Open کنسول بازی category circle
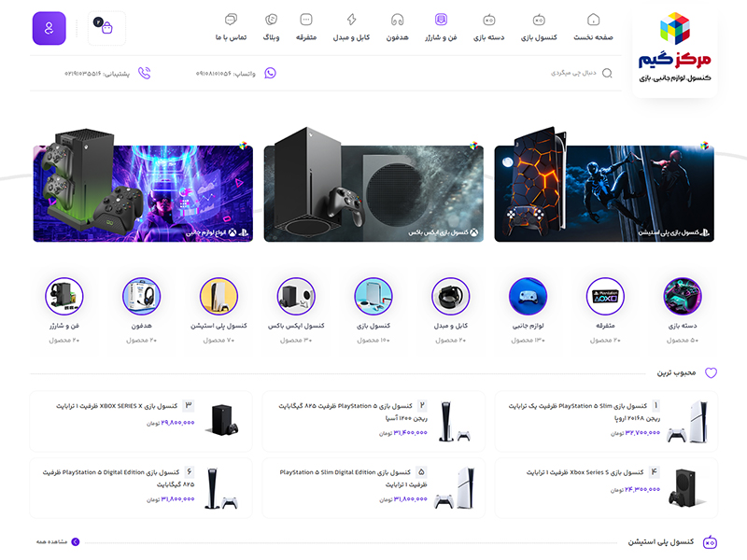Screen dimensions: 747x560 tap(373, 296)
